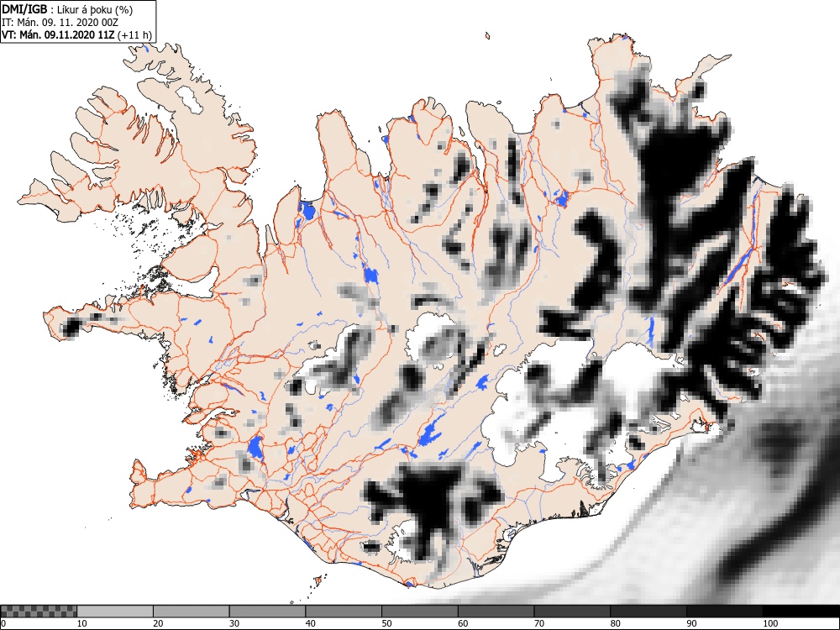Click the legend label '100'
The height and width of the screenshot is (630, 840).
(769, 623)
